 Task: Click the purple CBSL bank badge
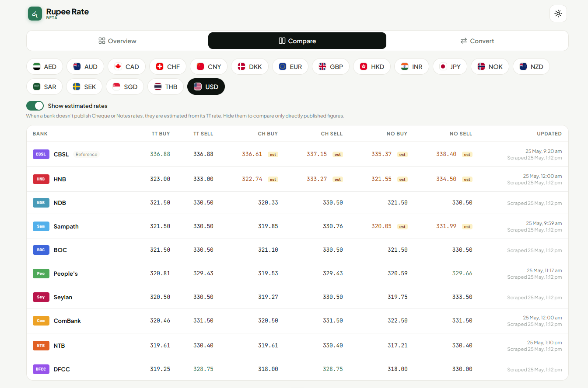pos(41,154)
